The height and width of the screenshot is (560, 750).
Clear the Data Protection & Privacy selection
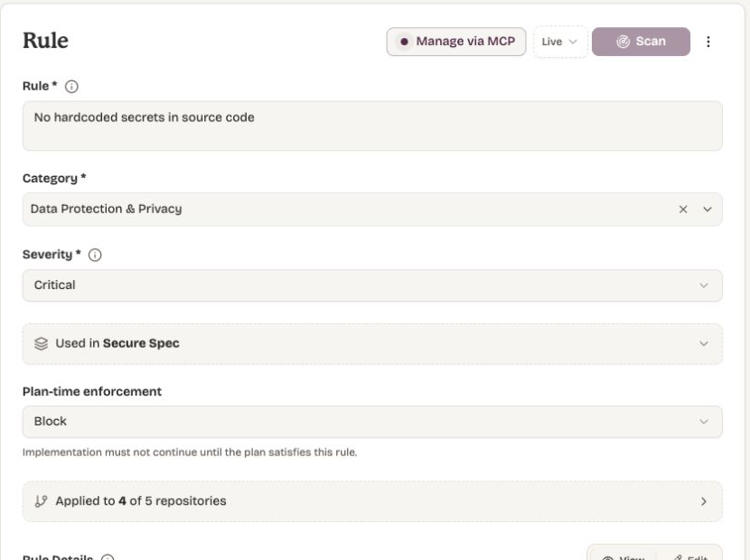click(683, 210)
